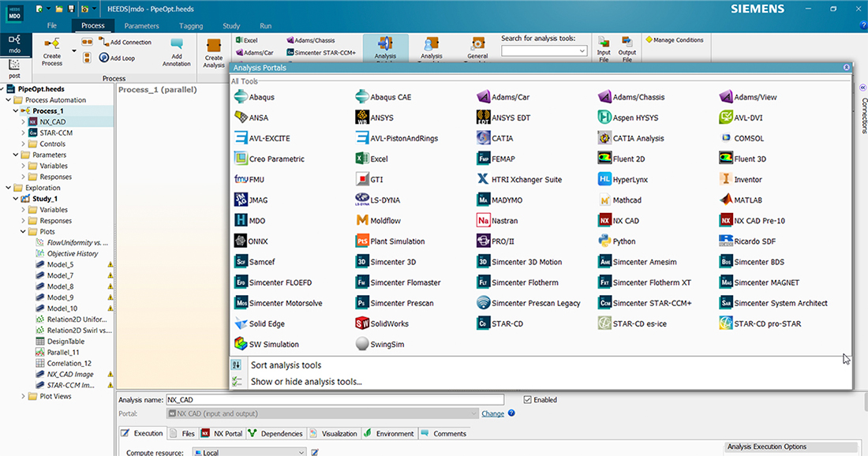Open the Create Process dropdown arrow
The height and width of the screenshot is (456, 868).
(74, 51)
